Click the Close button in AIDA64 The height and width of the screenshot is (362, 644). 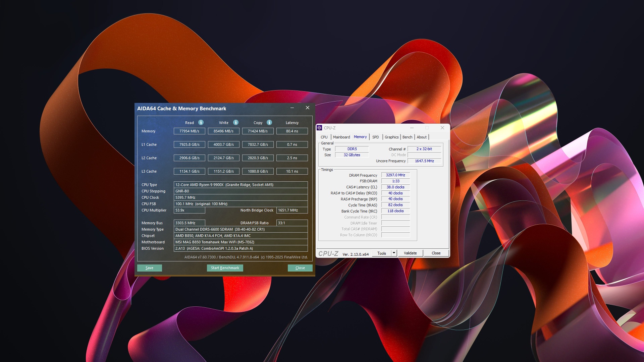tap(300, 268)
